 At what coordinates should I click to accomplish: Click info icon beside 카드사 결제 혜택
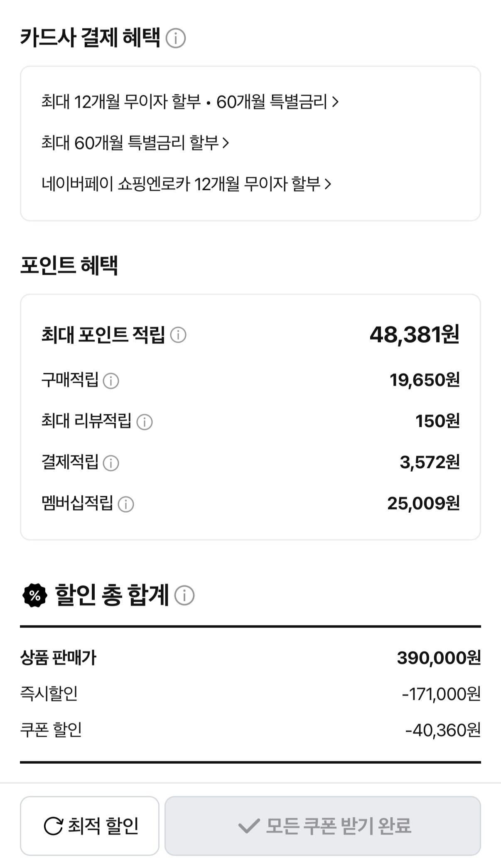(x=176, y=38)
